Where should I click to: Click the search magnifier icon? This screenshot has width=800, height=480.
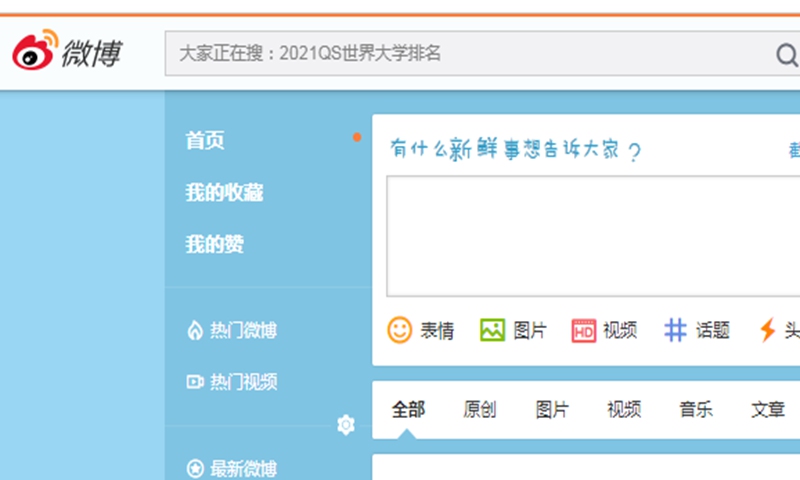click(786, 54)
